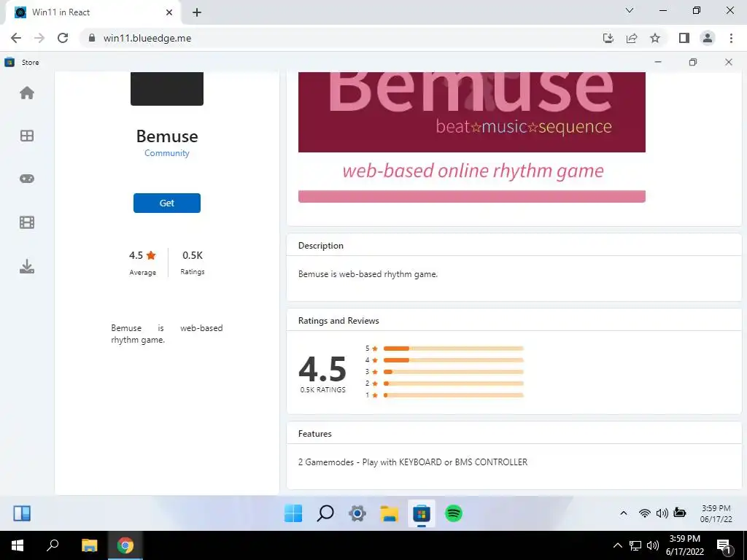The height and width of the screenshot is (560, 747).
Task: Open Search in the Windows 11 taskbar
Action: pos(325,513)
